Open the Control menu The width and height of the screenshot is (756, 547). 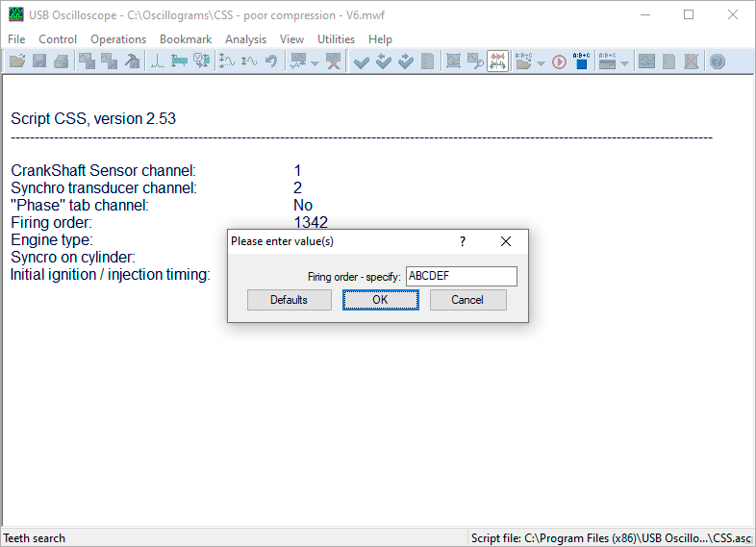(x=58, y=39)
